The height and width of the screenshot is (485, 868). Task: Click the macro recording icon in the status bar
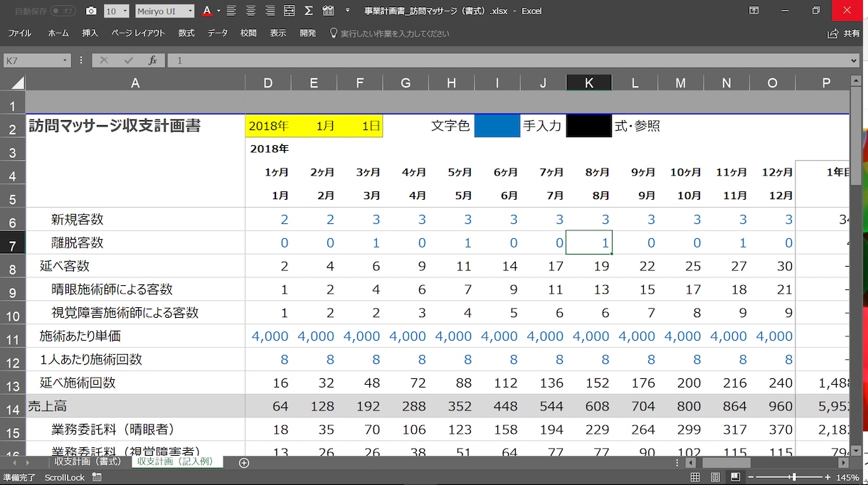(97, 477)
